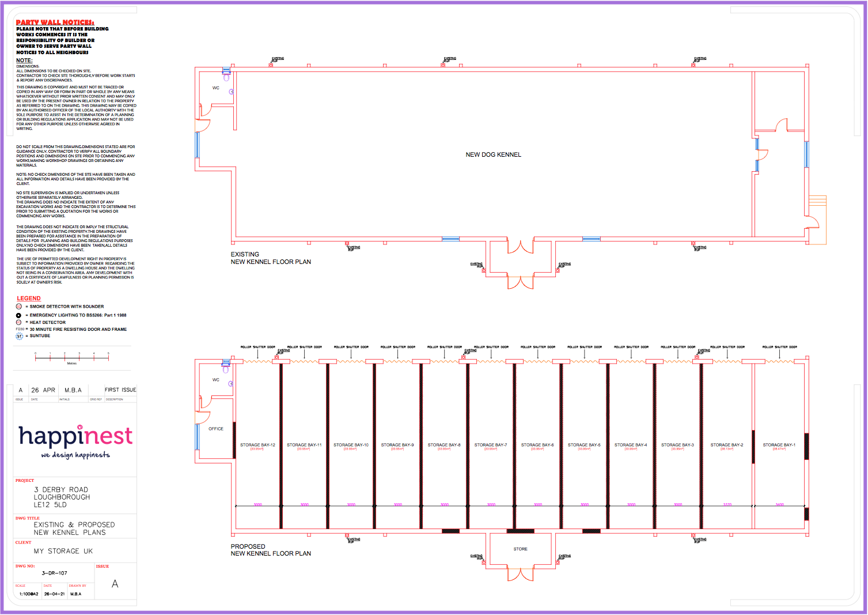Click 'FIRST ISSUE' description
This screenshot has height=615, width=868.
120,390
